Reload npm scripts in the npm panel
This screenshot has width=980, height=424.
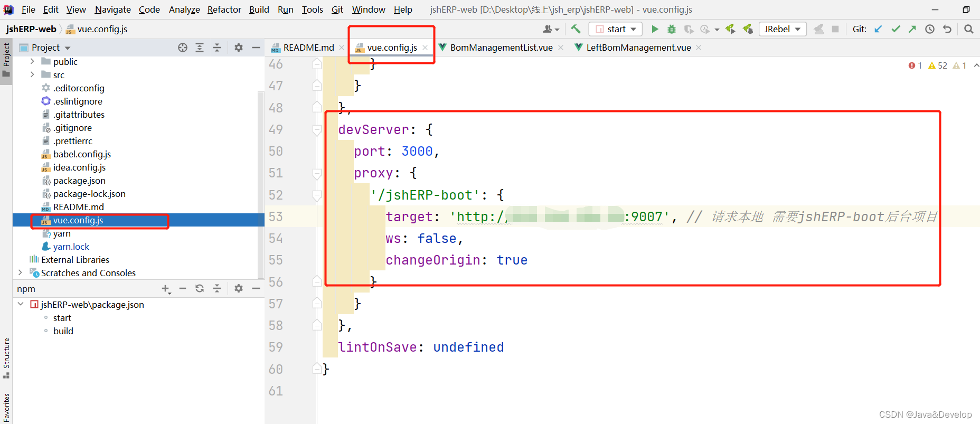point(200,288)
